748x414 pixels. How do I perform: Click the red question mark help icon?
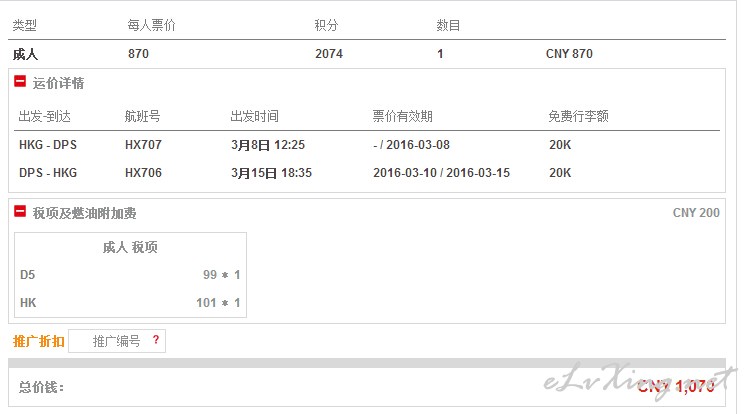click(x=156, y=340)
